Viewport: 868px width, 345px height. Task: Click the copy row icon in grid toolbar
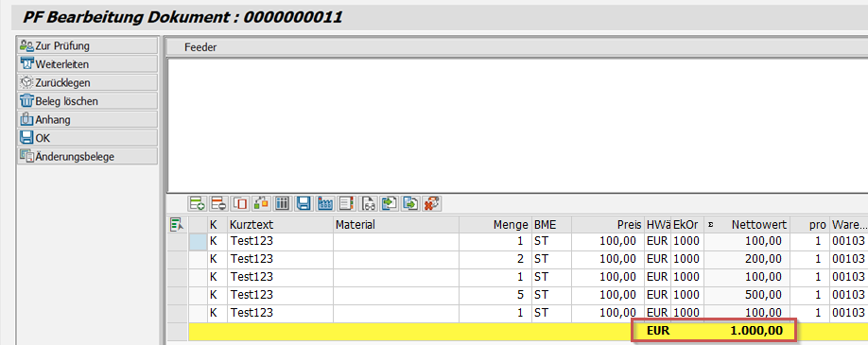tap(241, 203)
